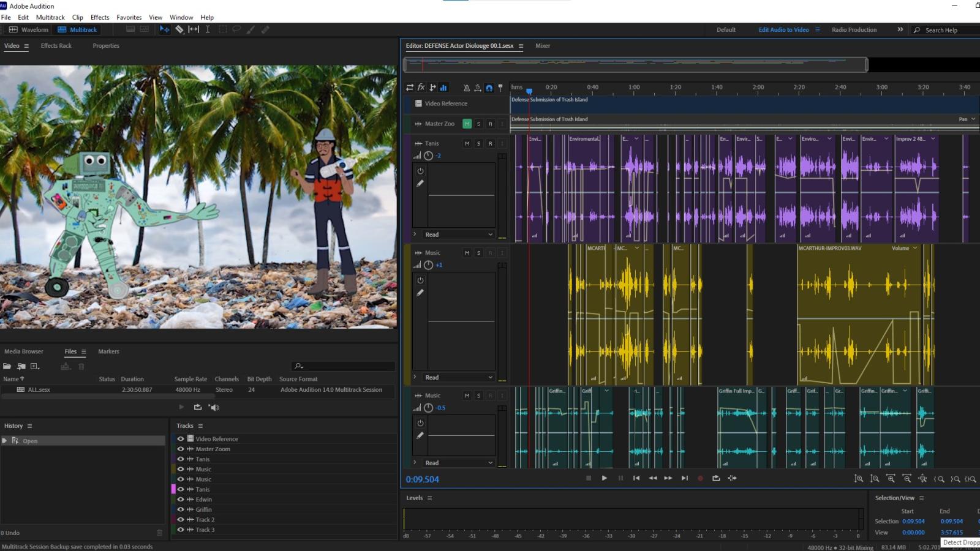Image resolution: width=980 pixels, height=551 pixels.
Task: Click skip selection icon in transport
Action: [732, 478]
